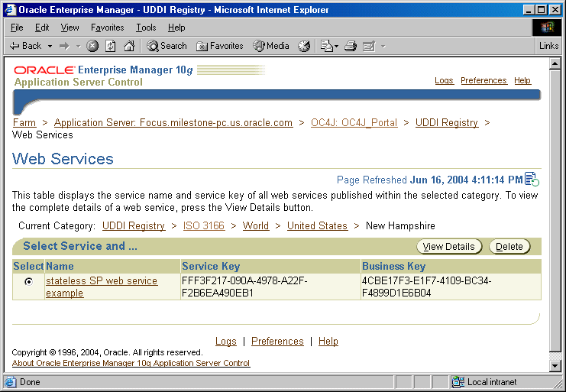The height and width of the screenshot is (392, 566).
Task: Open the Favorites pane from the toolbar
Action: 219,46
